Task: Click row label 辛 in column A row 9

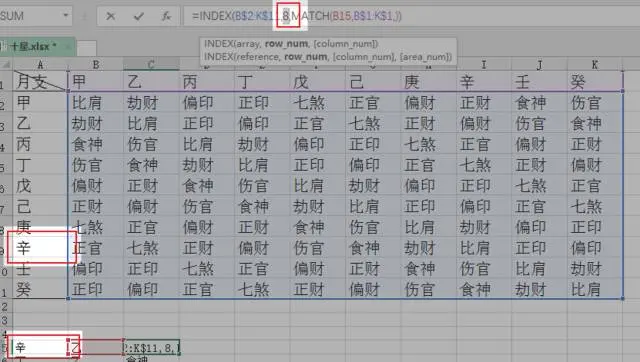Action: coord(40,248)
